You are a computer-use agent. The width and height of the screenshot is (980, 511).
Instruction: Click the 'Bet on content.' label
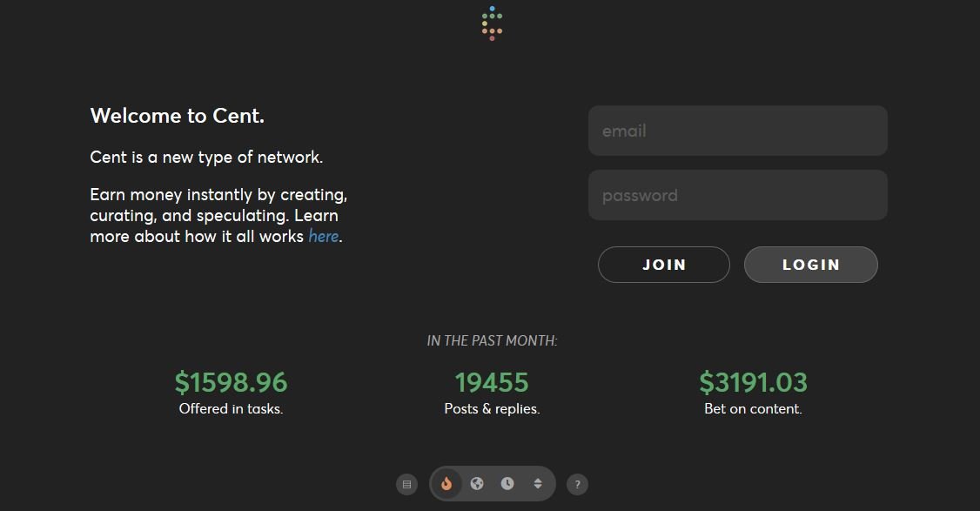click(x=753, y=409)
